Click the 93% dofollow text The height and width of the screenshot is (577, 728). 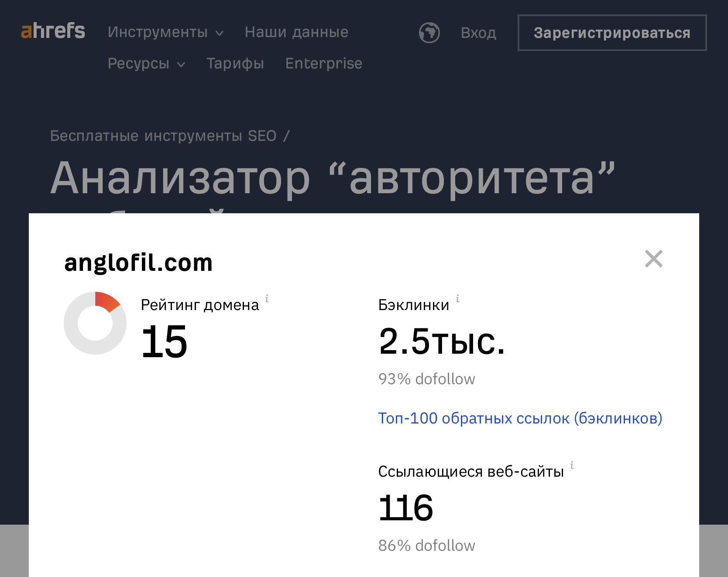pos(427,379)
